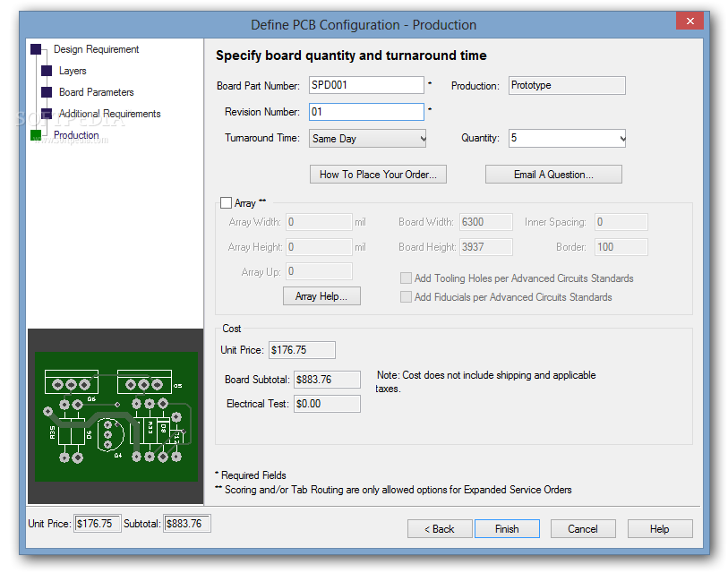Click the Border field

[621, 247]
